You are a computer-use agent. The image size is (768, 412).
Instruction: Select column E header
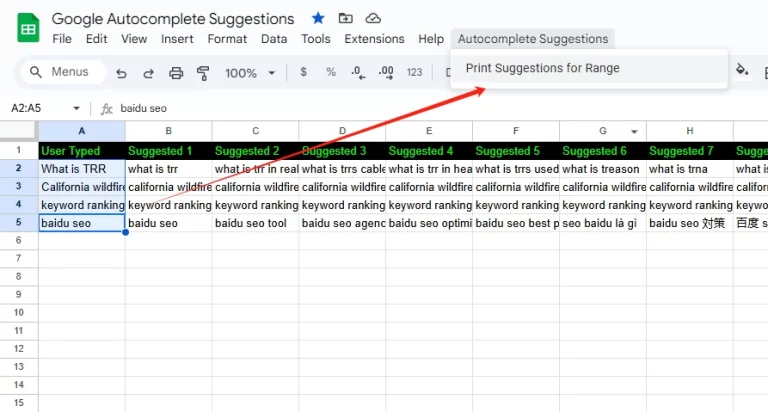click(x=429, y=131)
